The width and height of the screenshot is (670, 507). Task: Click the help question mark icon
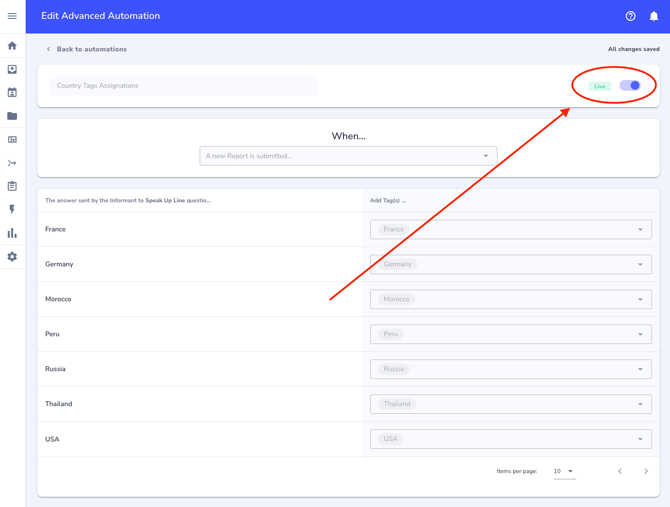coord(630,16)
